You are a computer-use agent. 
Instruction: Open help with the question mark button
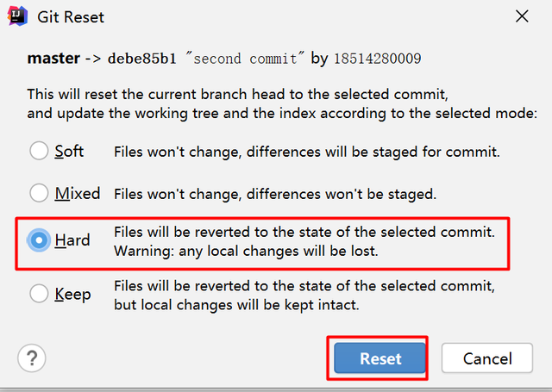tap(32, 358)
